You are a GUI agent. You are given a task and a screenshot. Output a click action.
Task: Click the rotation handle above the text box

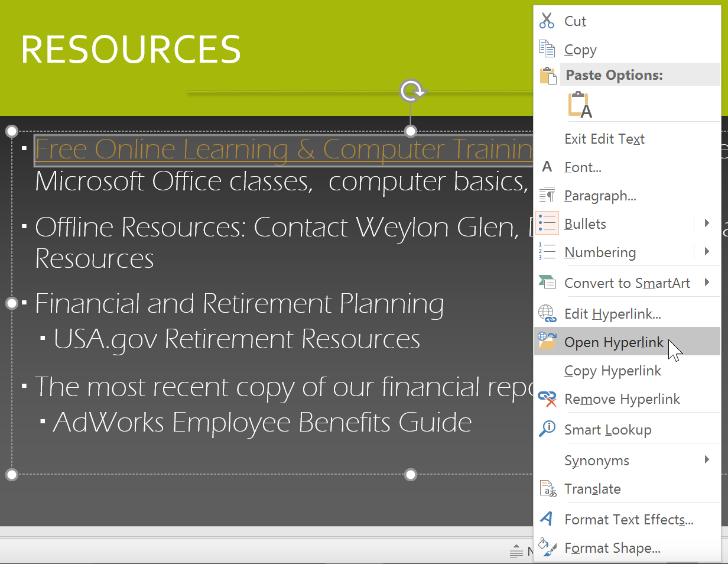tap(411, 92)
